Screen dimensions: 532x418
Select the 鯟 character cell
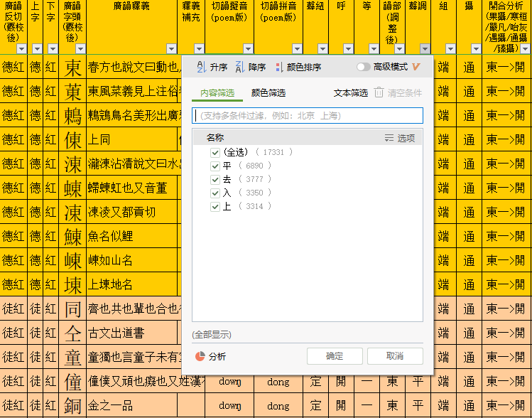click(x=72, y=236)
